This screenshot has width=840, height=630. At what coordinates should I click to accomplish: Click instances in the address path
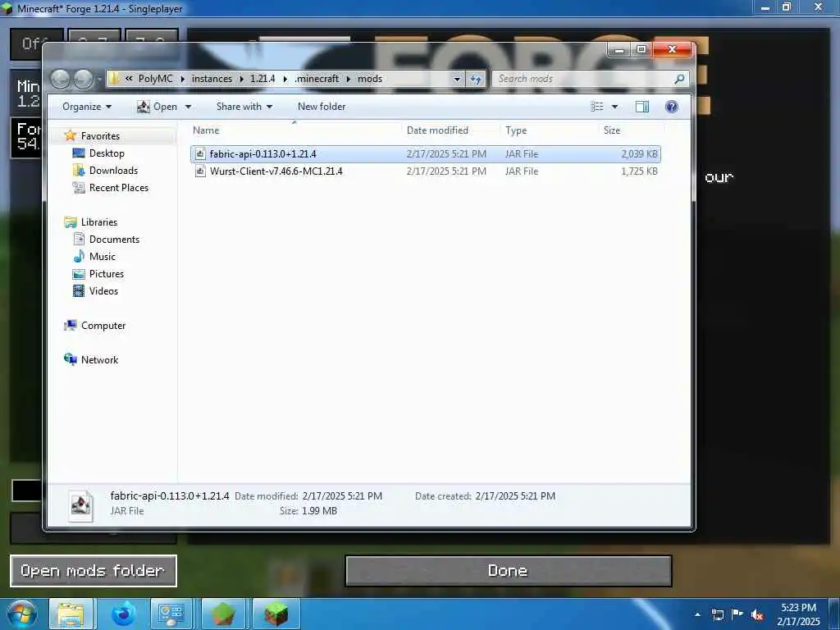[212, 79]
